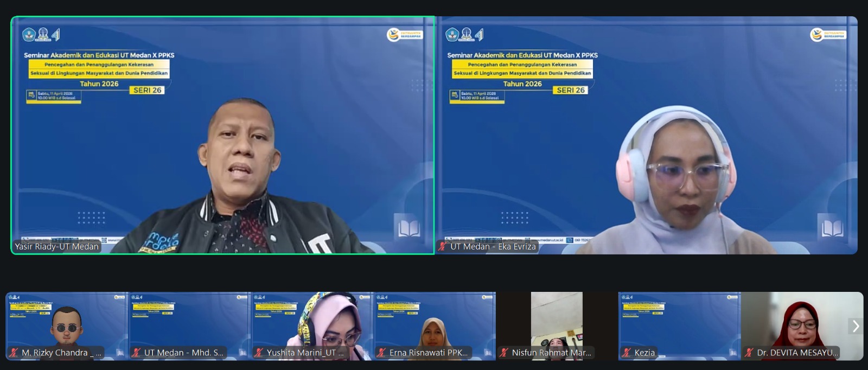This screenshot has width=868, height=370.
Task: Select Dr. Devita Mesayu's video thumbnail
Action: click(x=802, y=323)
